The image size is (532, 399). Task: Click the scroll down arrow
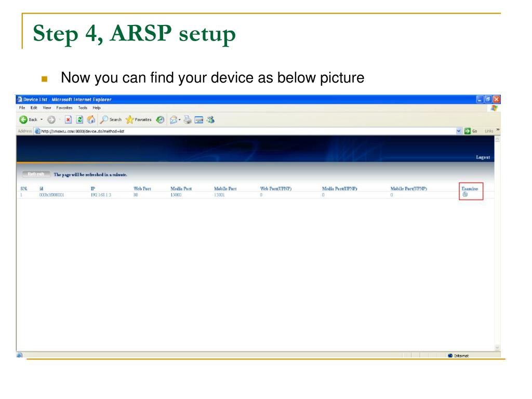pyautogui.click(x=497, y=348)
